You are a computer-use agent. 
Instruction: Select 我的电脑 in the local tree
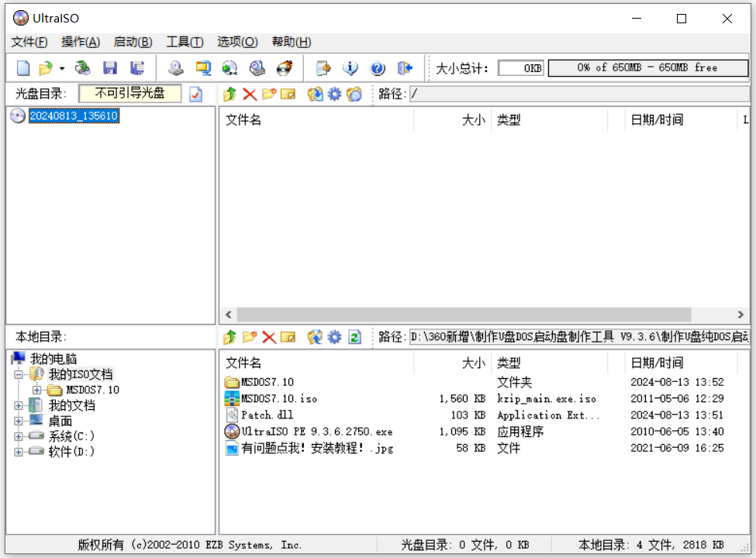pos(54,359)
